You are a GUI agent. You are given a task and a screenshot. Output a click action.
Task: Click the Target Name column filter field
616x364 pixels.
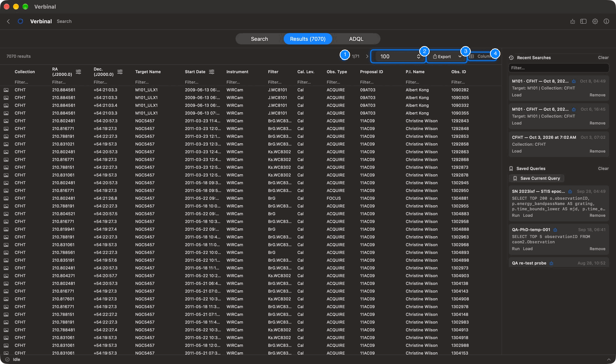(158, 82)
